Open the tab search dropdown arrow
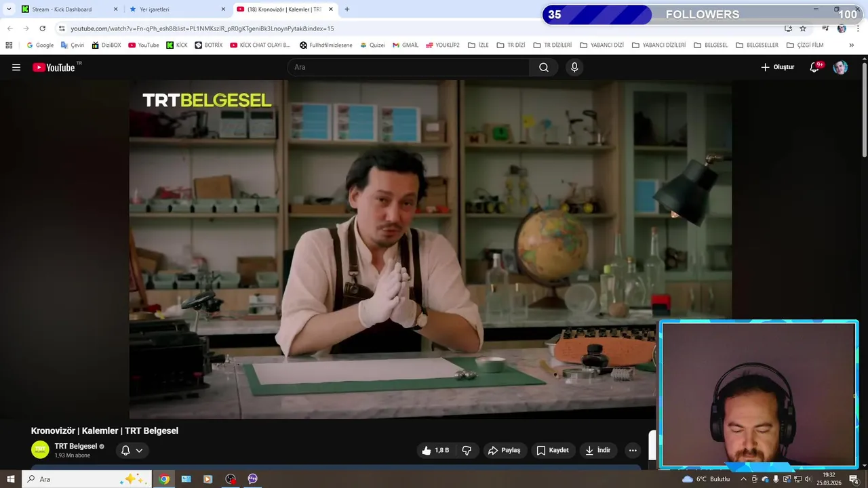The width and height of the screenshot is (868, 488). 9,9
